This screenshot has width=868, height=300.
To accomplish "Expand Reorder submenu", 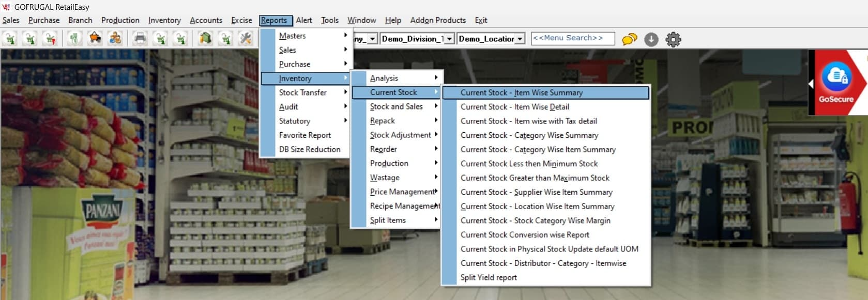I will (397, 149).
